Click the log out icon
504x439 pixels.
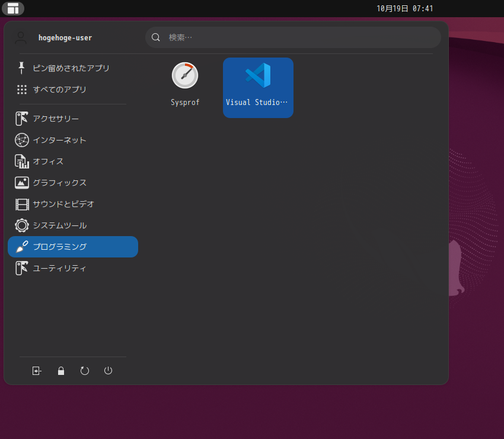tap(37, 371)
